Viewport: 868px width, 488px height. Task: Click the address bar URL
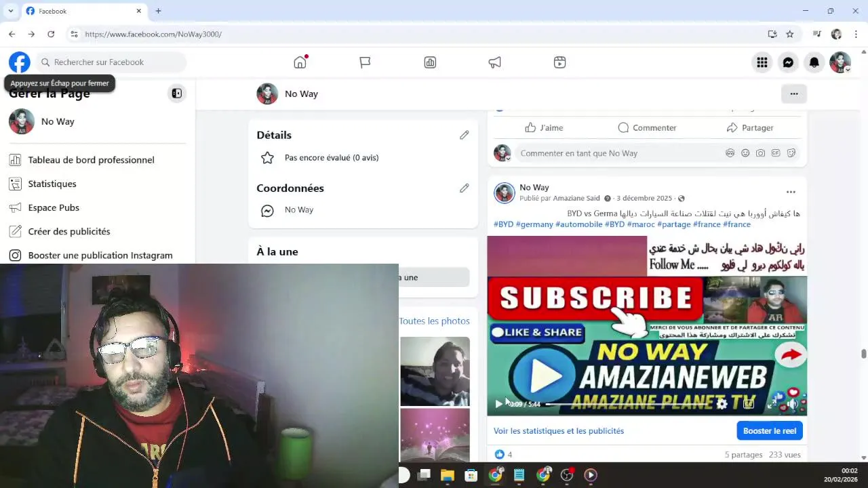(x=153, y=34)
